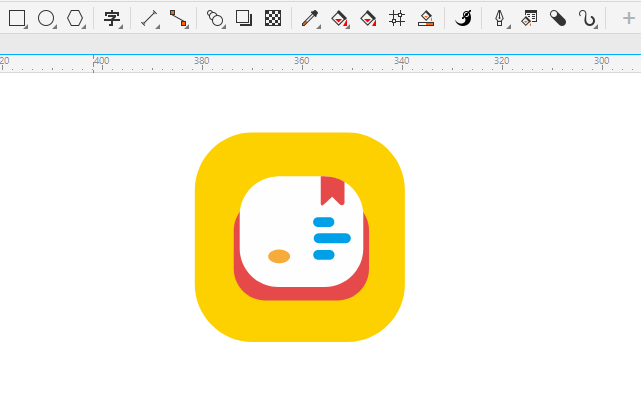This screenshot has height=418, width=641.
Task: Select the Smart Fill bucket tool
Action: point(368,18)
